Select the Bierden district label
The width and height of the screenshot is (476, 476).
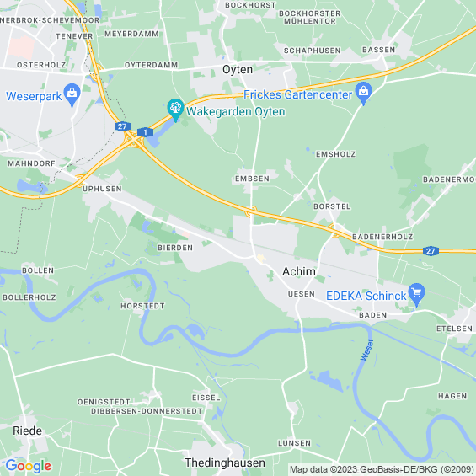coord(175,248)
